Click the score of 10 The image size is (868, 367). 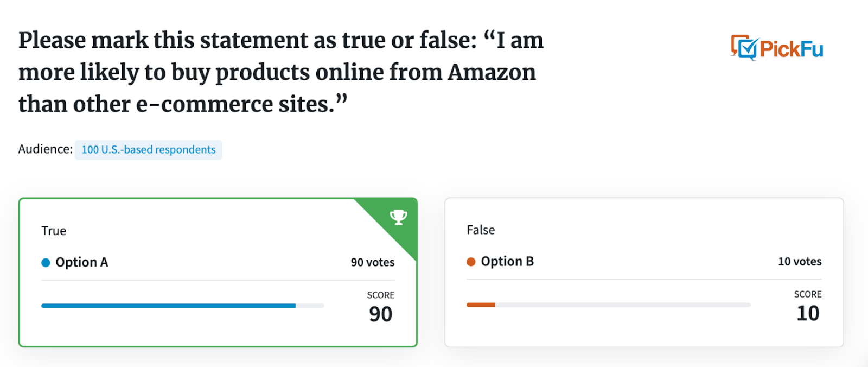pyautogui.click(x=808, y=313)
